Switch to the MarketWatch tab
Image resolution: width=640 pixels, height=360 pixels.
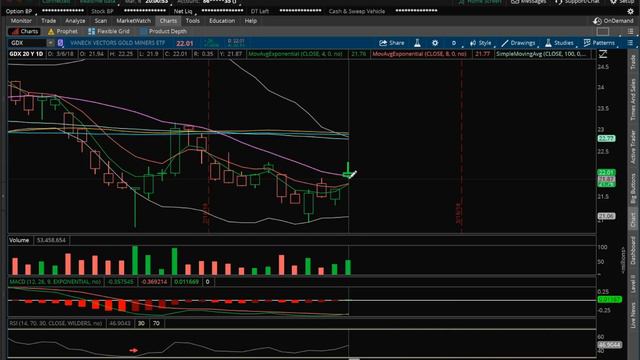pos(133,21)
